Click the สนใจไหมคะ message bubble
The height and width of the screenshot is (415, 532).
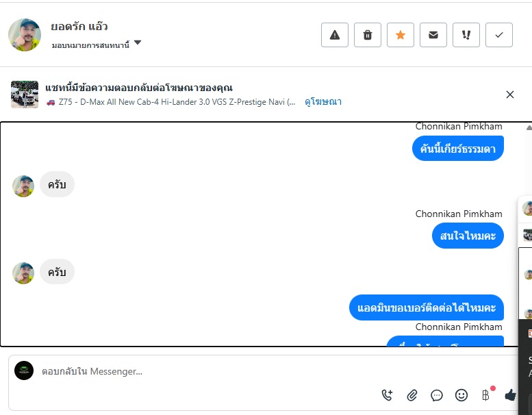tap(468, 236)
